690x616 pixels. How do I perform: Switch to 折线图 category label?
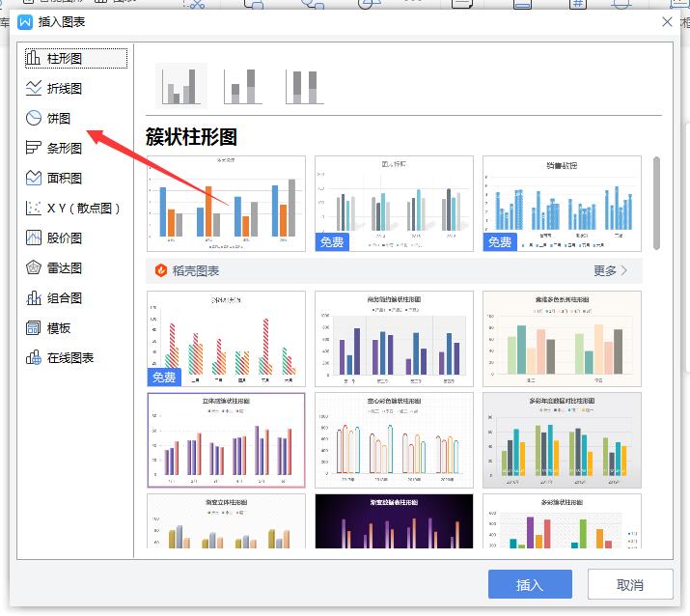65,89
